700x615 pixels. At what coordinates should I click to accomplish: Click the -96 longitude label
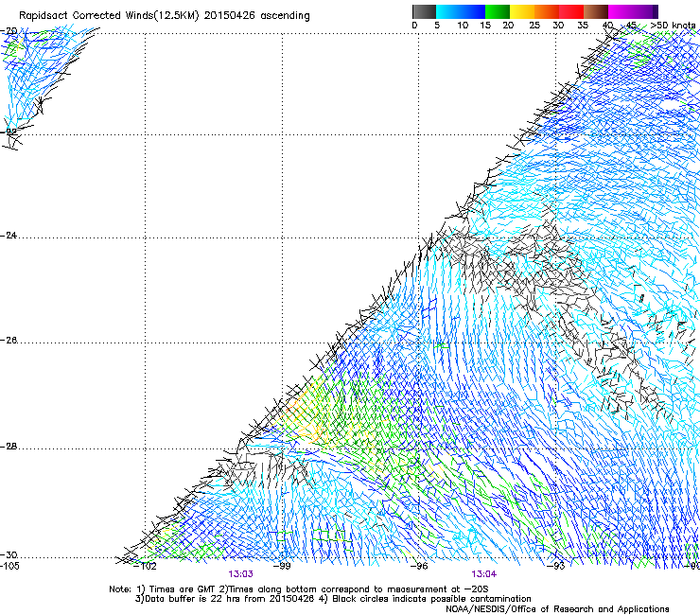[x=419, y=566]
